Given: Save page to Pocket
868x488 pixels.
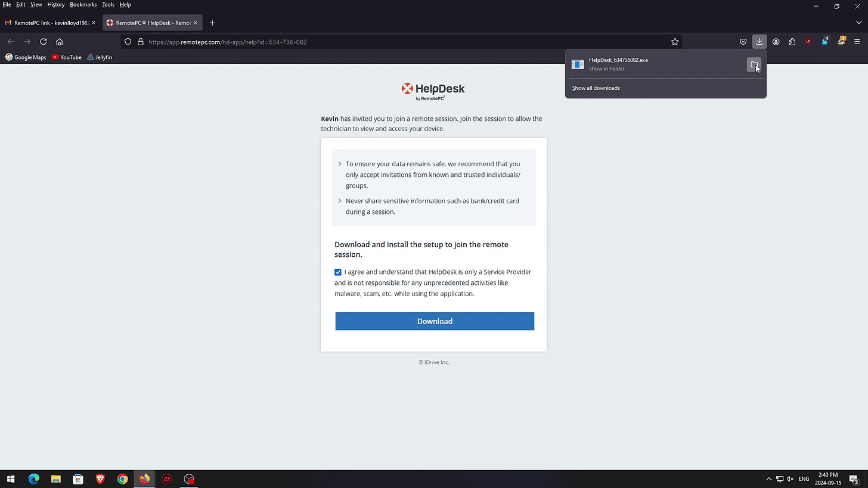Looking at the screenshot, I should pos(743,42).
